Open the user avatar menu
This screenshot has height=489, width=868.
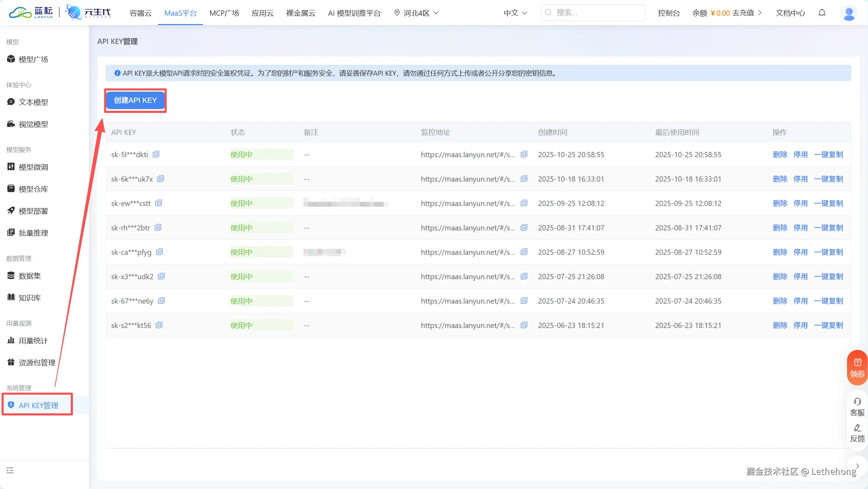pyautogui.click(x=848, y=13)
